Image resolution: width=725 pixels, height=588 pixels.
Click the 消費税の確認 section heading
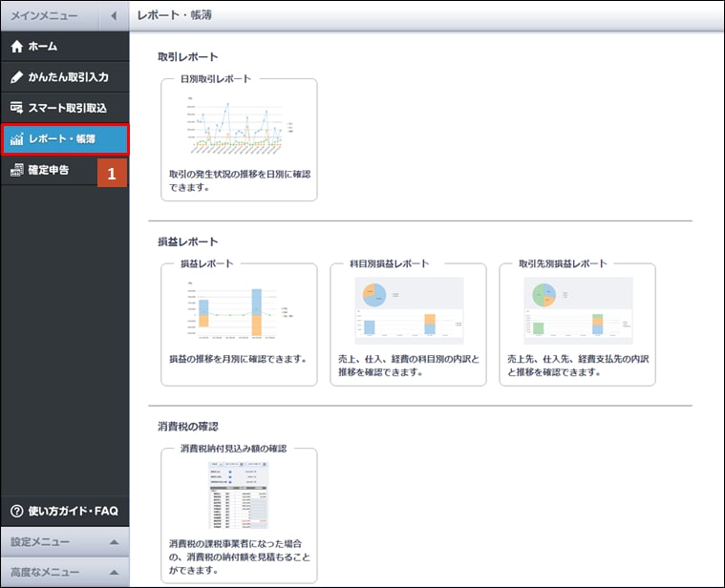point(188,427)
